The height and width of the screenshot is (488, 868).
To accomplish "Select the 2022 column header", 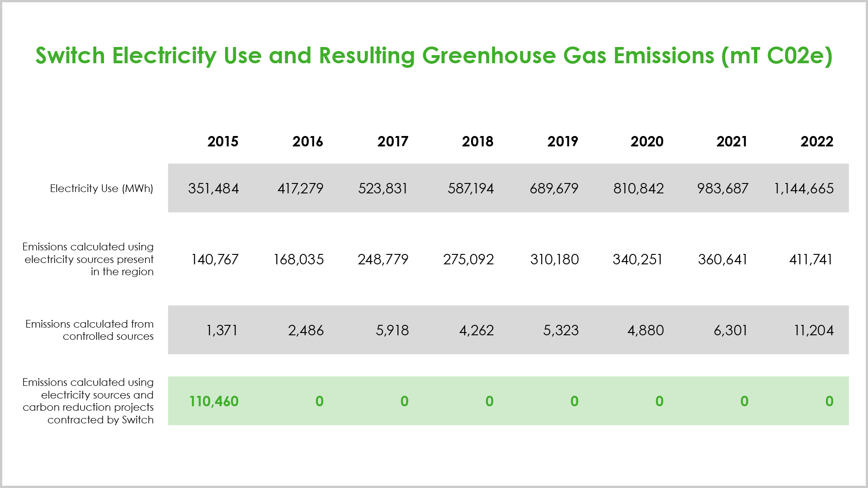I will click(817, 141).
